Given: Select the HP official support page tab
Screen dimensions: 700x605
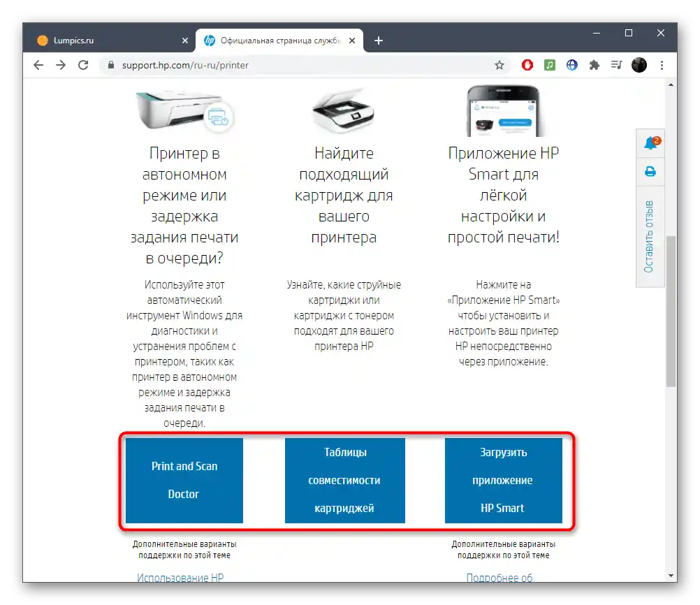Looking at the screenshot, I should 279,41.
